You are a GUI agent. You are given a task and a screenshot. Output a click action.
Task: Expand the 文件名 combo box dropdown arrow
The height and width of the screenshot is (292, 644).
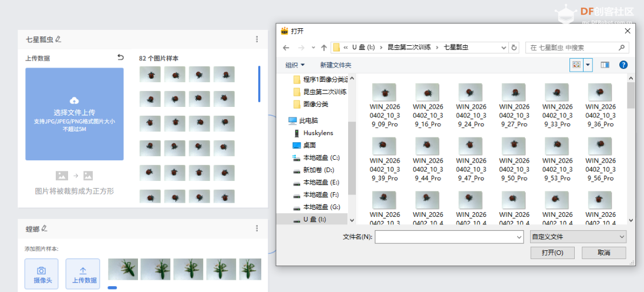pos(520,237)
